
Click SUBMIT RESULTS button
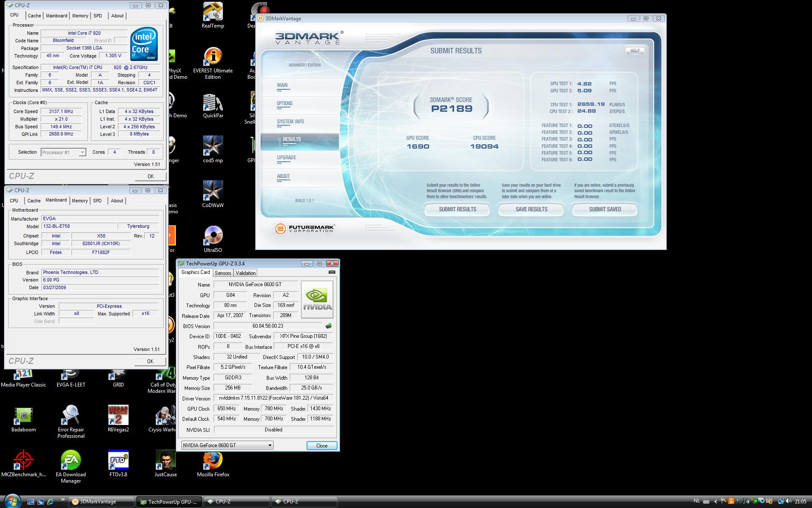(x=457, y=209)
